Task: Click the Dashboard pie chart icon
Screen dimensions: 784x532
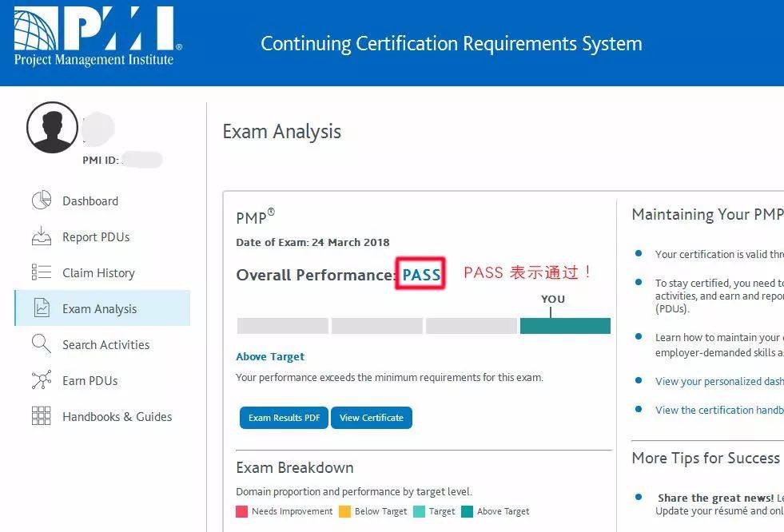Action: point(42,200)
